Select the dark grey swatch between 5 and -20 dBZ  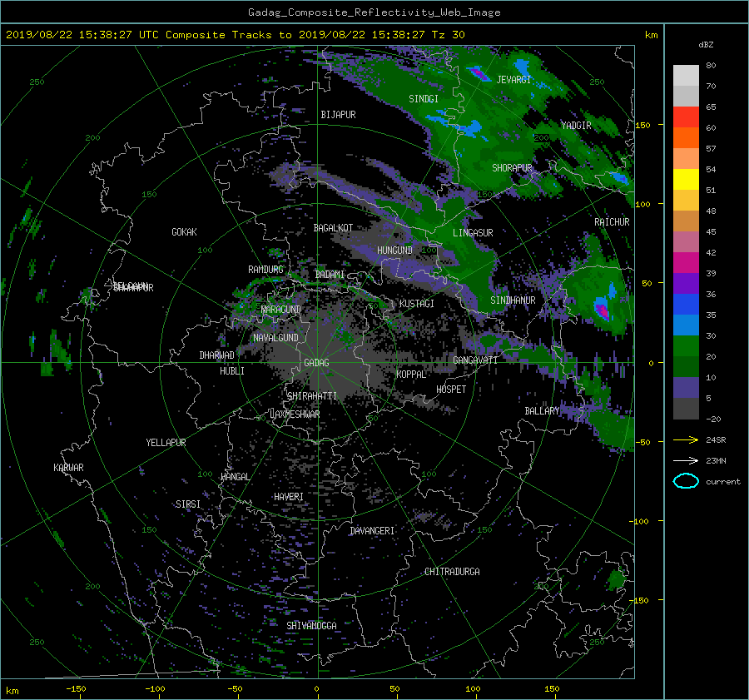[686, 408]
